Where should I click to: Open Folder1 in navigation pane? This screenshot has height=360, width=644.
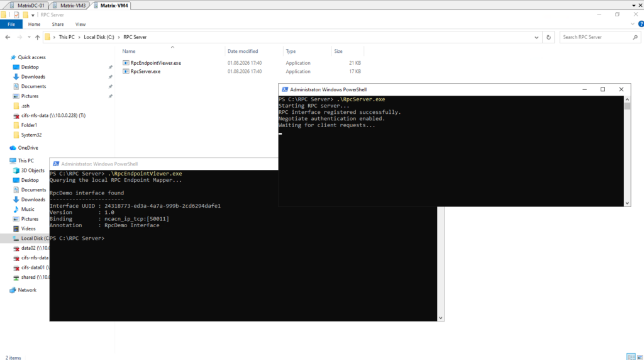[x=29, y=125]
